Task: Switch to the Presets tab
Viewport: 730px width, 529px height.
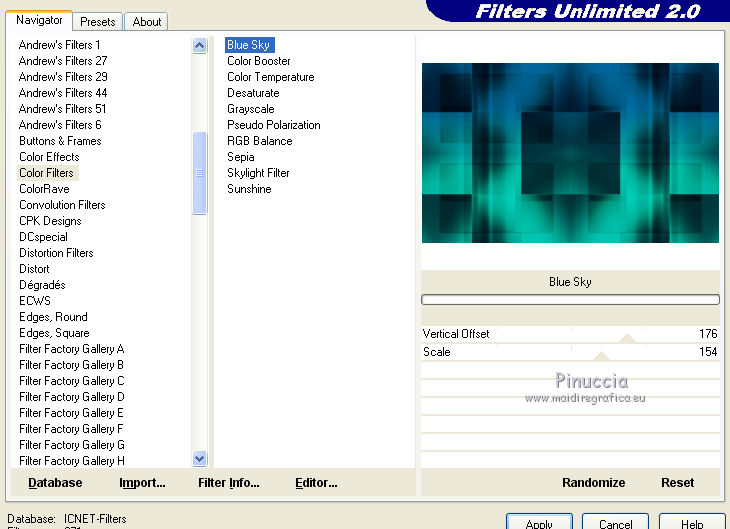Action: [x=97, y=21]
